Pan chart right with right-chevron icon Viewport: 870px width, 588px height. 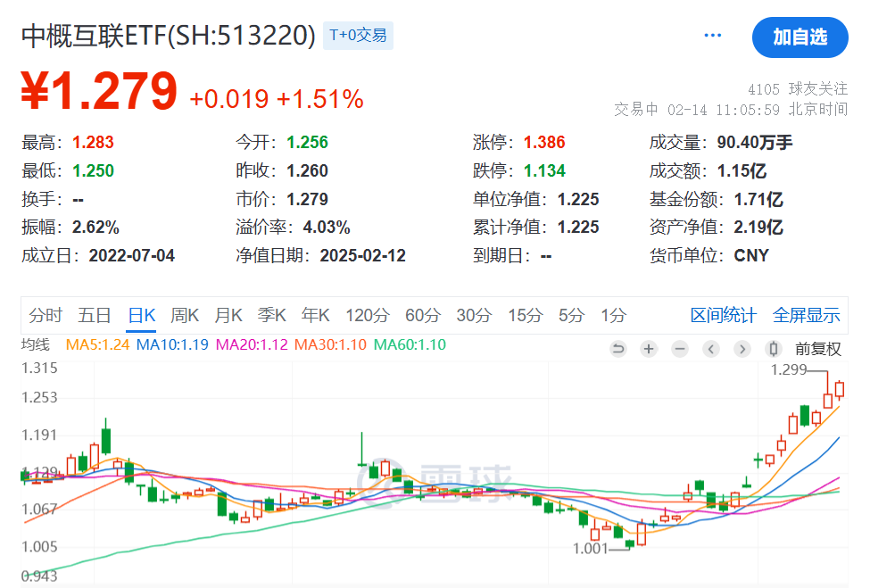[x=742, y=348]
